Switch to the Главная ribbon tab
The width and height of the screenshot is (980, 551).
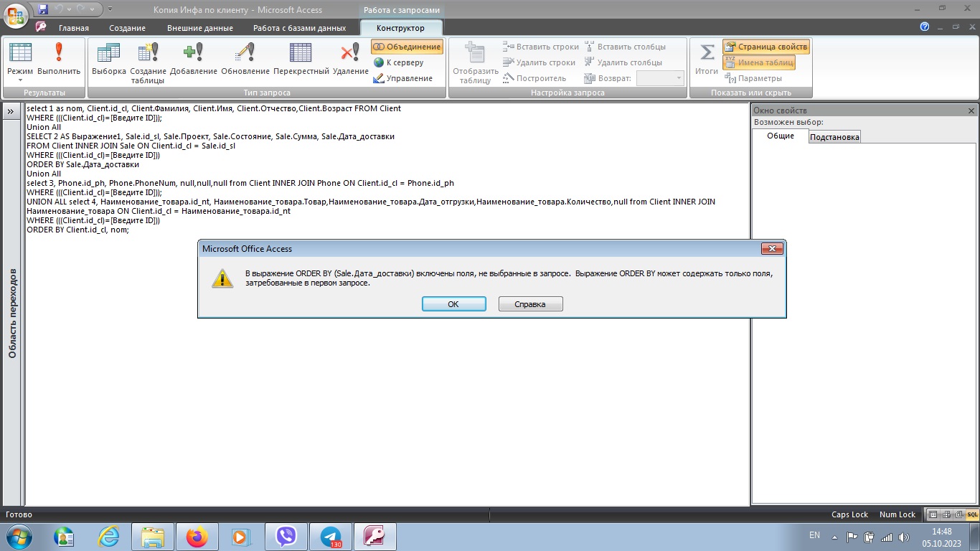point(73,28)
